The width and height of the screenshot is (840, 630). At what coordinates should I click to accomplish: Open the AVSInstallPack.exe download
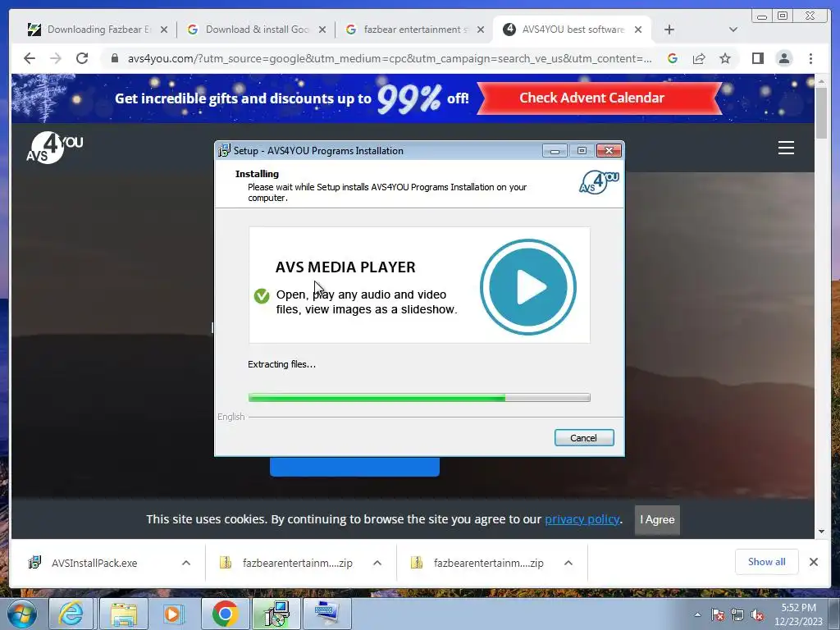(94, 563)
